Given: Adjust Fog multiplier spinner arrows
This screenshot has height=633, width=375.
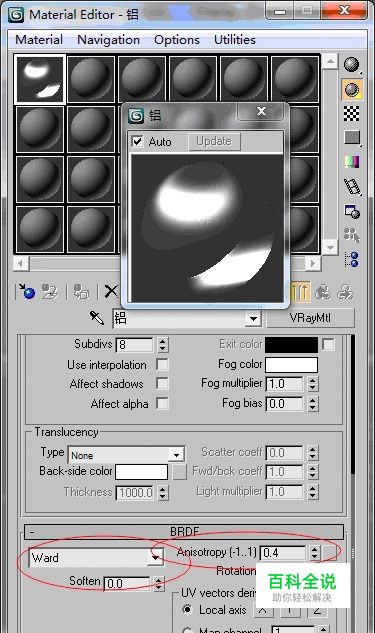Looking at the screenshot, I should [313, 384].
